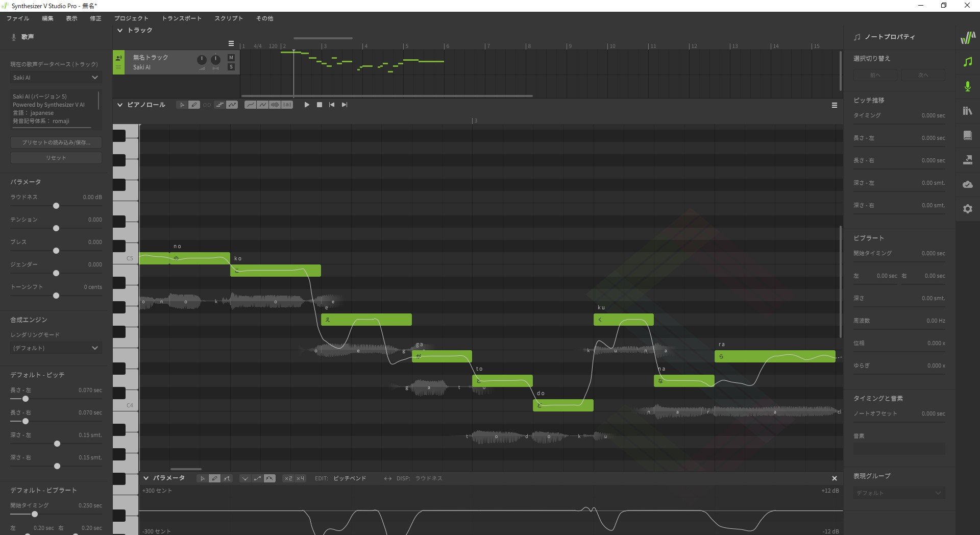Viewport: 980px width, 535px height.
Task: Open the 表現グループ デフォルト dropdown
Action: pyautogui.click(x=899, y=493)
